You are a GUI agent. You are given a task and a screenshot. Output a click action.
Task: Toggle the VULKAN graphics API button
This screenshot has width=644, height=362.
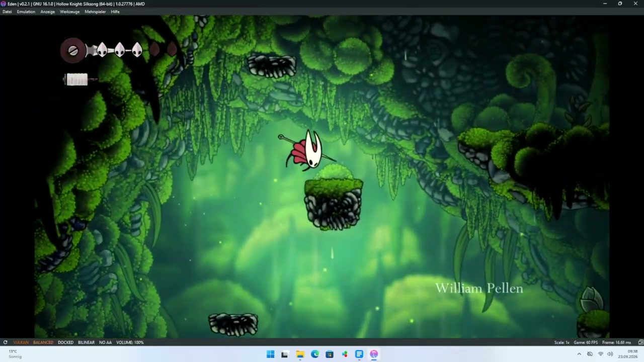point(21,342)
